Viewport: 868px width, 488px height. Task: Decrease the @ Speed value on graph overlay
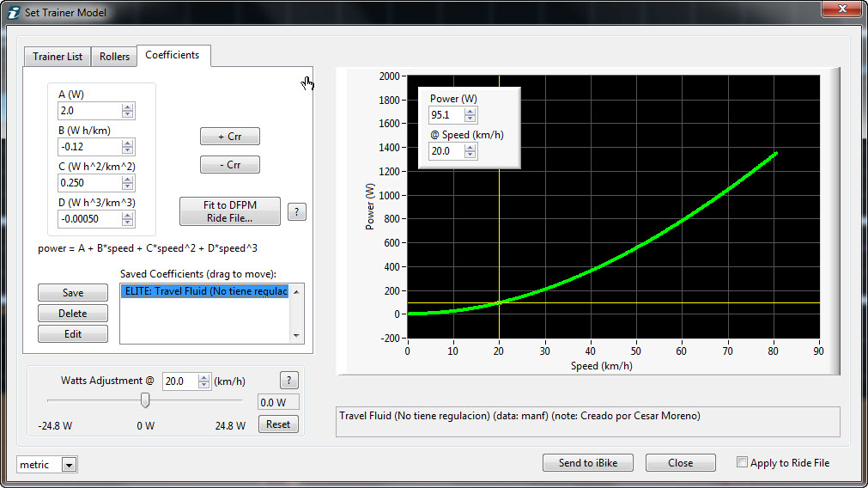(470, 156)
